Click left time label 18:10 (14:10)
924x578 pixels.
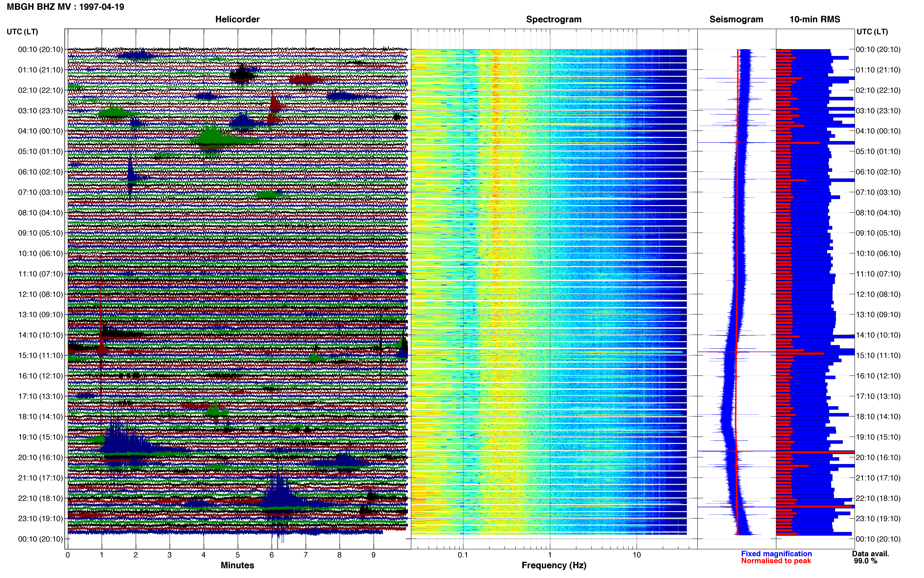pyautogui.click(x=41, y=417)
